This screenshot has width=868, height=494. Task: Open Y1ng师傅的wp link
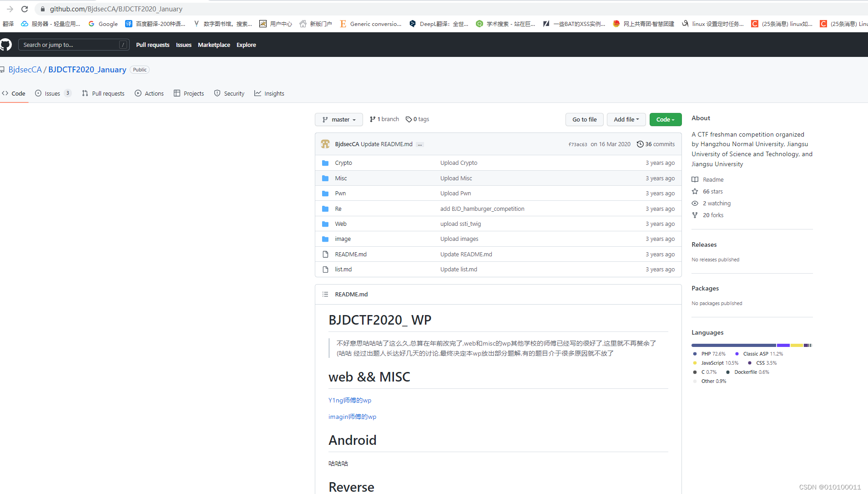click(349, 400)
